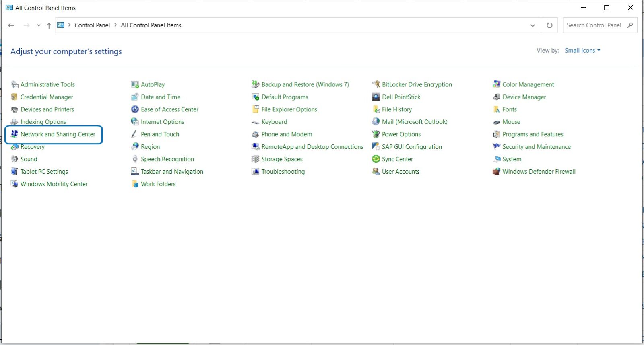Click the Windows Defender Firewall icon
The height and width of the screenshot is (345, 644).
496,172
